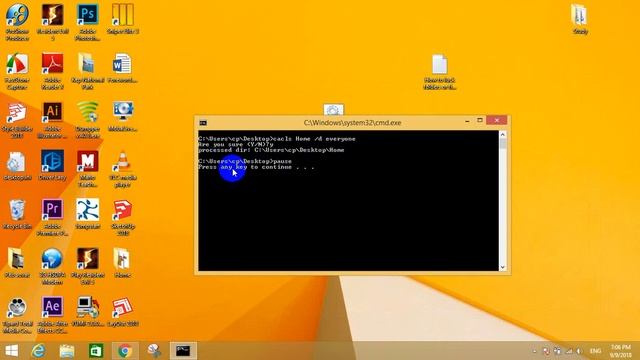Select the red M McAfee shortcut icon
Viewport: 640px width, 360px height.
click(87, 161)
